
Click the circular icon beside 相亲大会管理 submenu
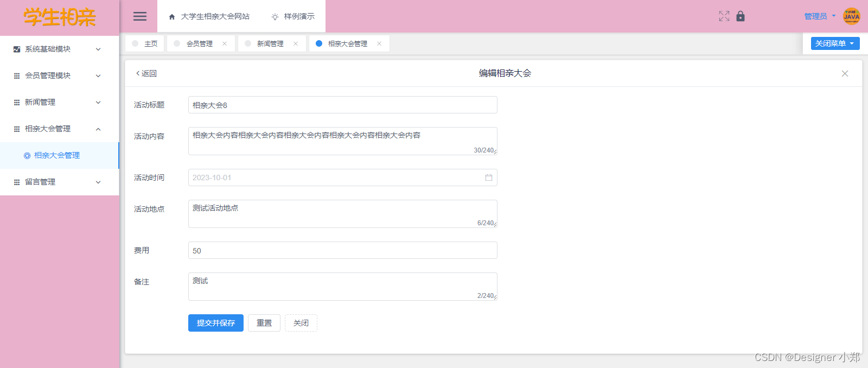point(27,156)
